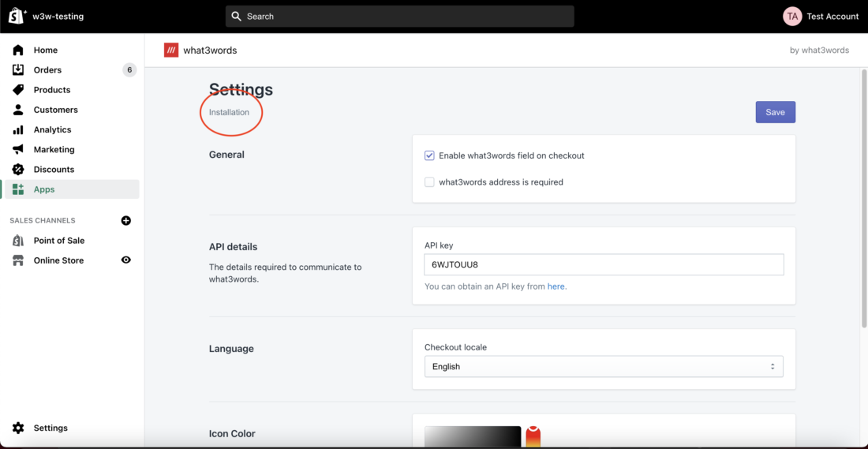Open Home via its house icon
Viewport: 868px width, 449px height.
tap(18, 50)
